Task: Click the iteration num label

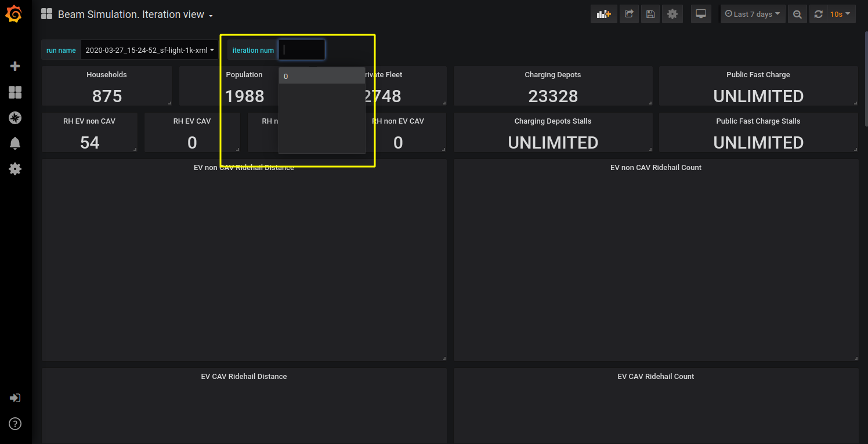Action: pyautogui.click(x=253, y=50)
